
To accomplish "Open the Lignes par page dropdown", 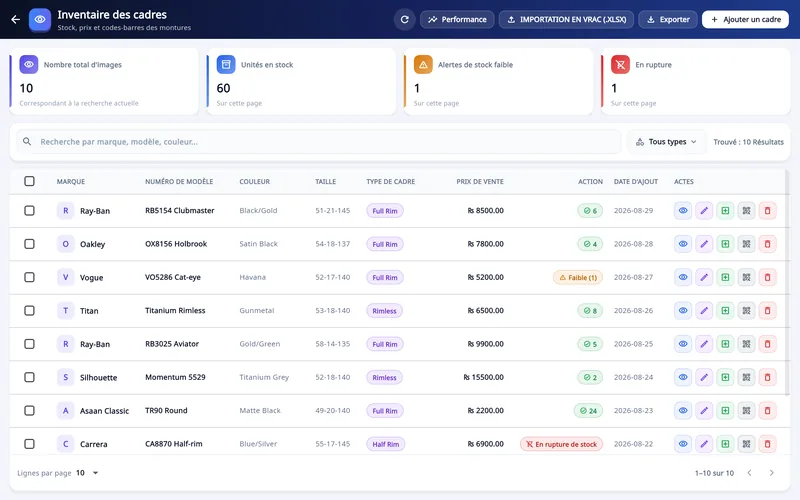I will 87,473.
